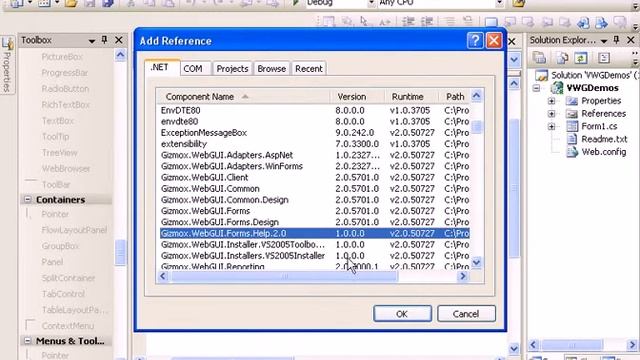The image size is (640, 360).
Task: Select Gizmox.WebGUI.Adapters.AspNet in the list
Action: tap(314, 155)
